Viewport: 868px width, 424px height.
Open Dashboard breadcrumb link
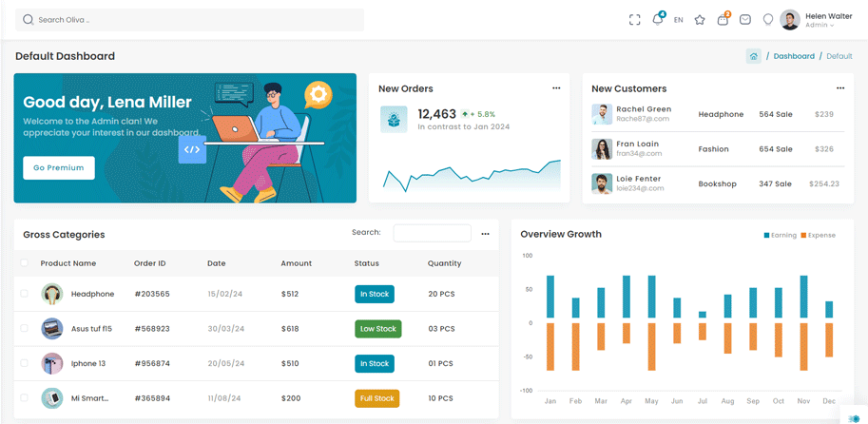794,56
